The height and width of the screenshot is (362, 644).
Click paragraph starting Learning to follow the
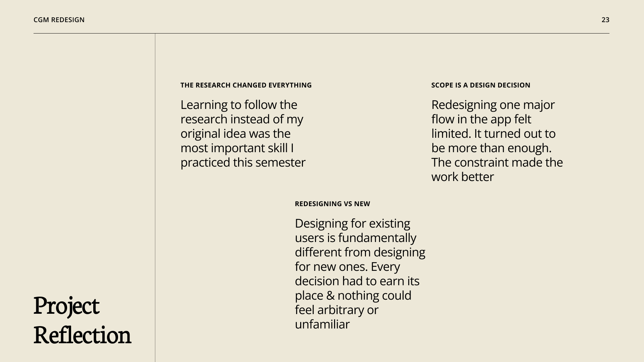pyautogui.click(x=243, y=133)
